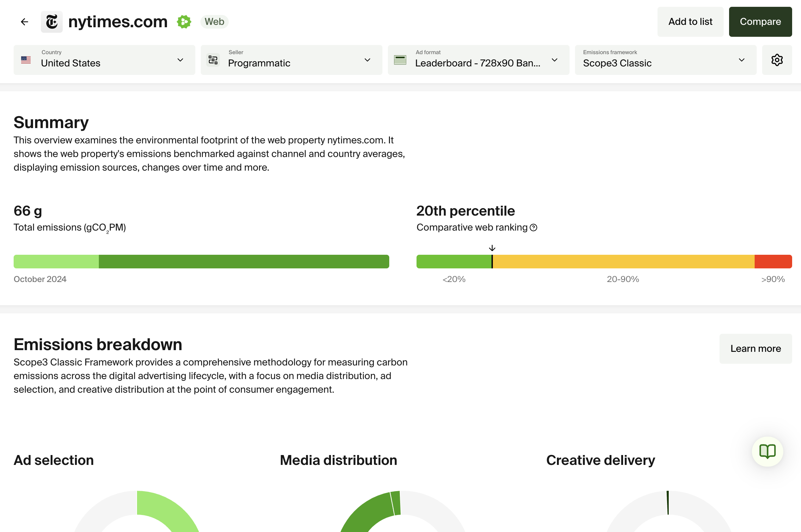Click the help icon beside Comparative web ranking
The width and height of the screenshot is (801, 532).
coord(534,228)
